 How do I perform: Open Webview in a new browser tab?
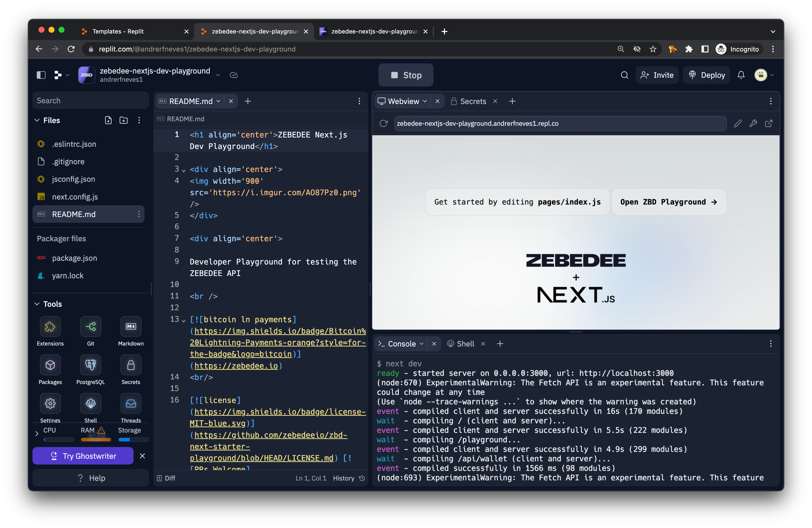[768, 123]
